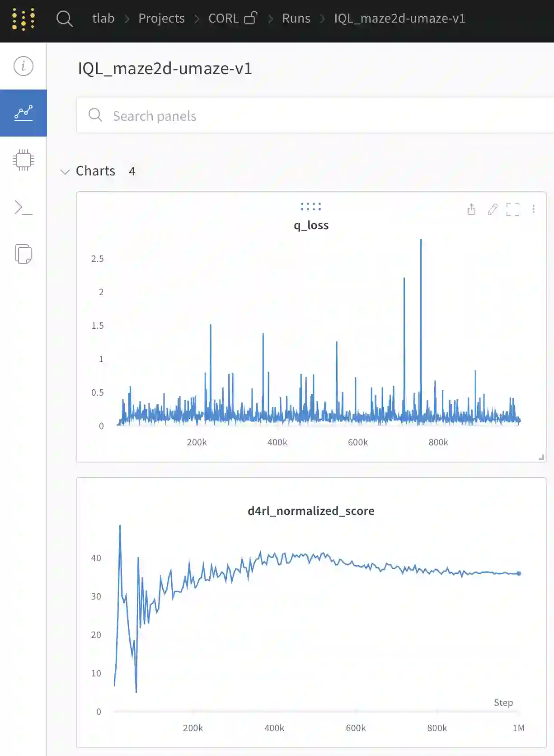Grab the q_loss panel drag handle
This screenshot has width=554, height=756.
point(311,207)
